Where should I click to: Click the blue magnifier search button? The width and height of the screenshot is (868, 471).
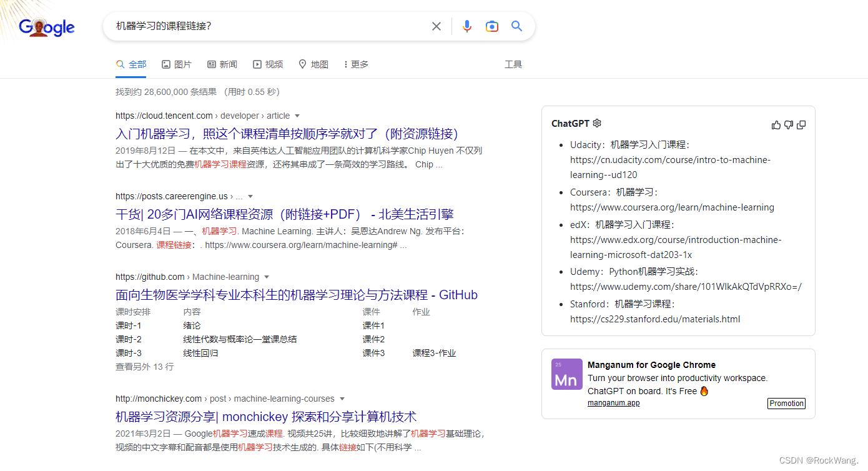516,26
